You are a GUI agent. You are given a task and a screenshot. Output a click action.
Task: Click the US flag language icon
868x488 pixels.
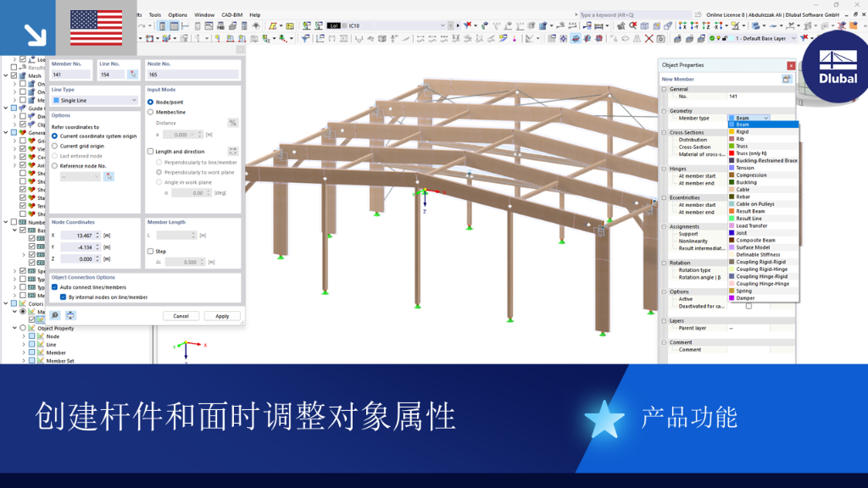click(x=97, y=28)
